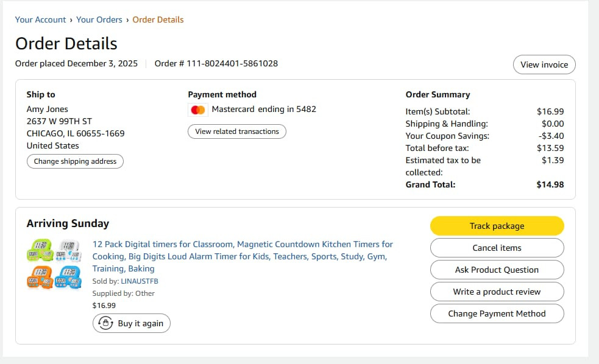Click the Mastercard logo icon
599x364 pixels.
197,110
